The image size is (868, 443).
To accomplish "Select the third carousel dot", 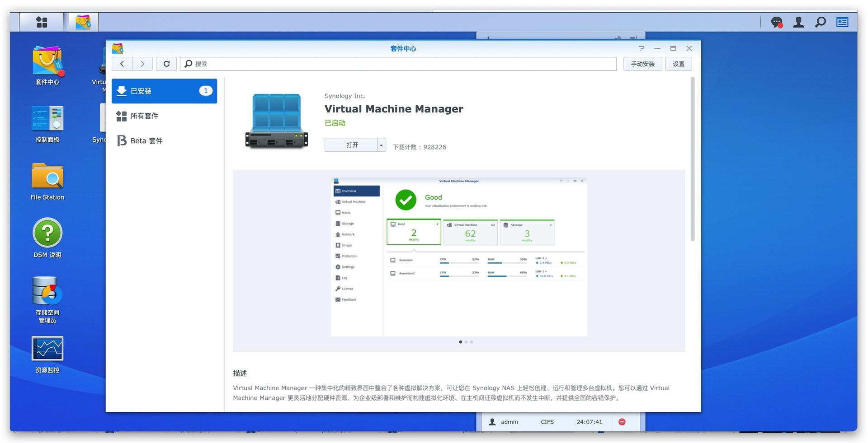I will (x=472, y=342).
